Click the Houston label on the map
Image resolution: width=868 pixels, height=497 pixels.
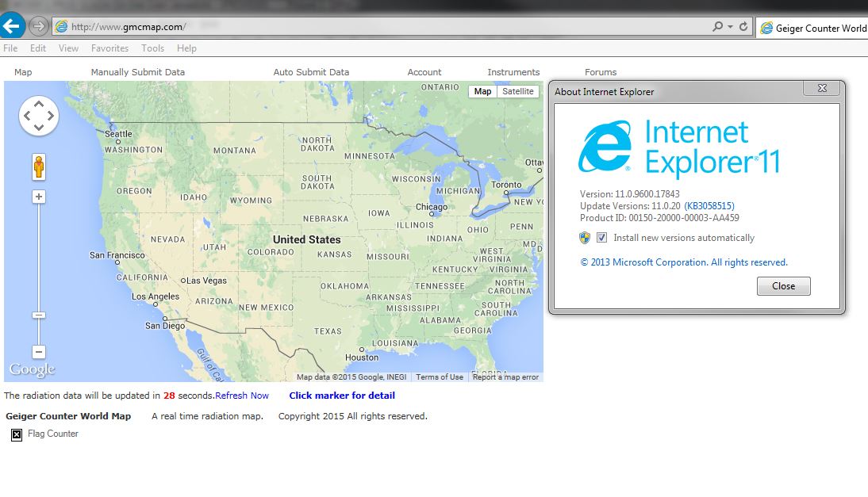362,357
